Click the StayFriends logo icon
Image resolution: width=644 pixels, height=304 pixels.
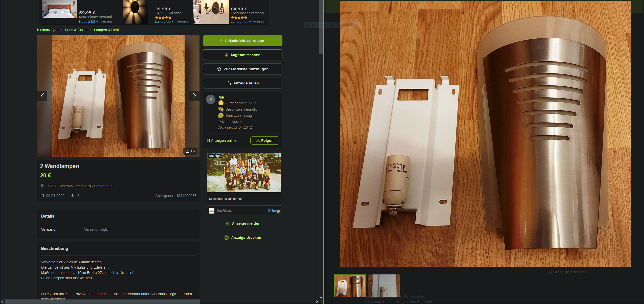[x=212, y=211]
